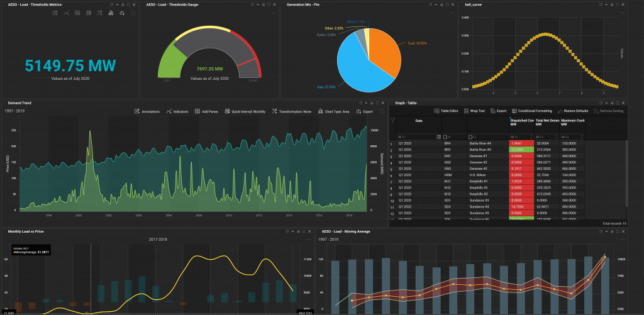Screen dimensions: 644x315
Task: Click Restore Defaults in Graph Table
Action: coord(572,111)
